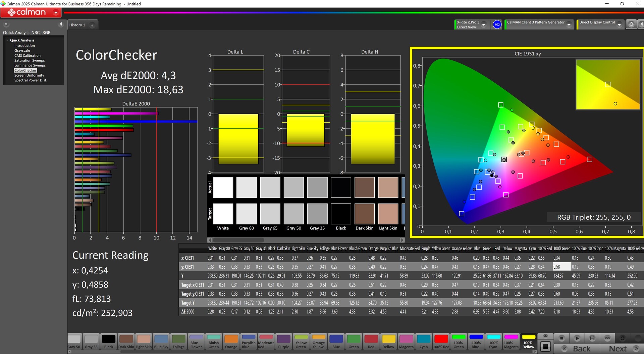Click the blue 702 meter status circle
This screenshot has width=644, height=354.
[x=497, y=25]
